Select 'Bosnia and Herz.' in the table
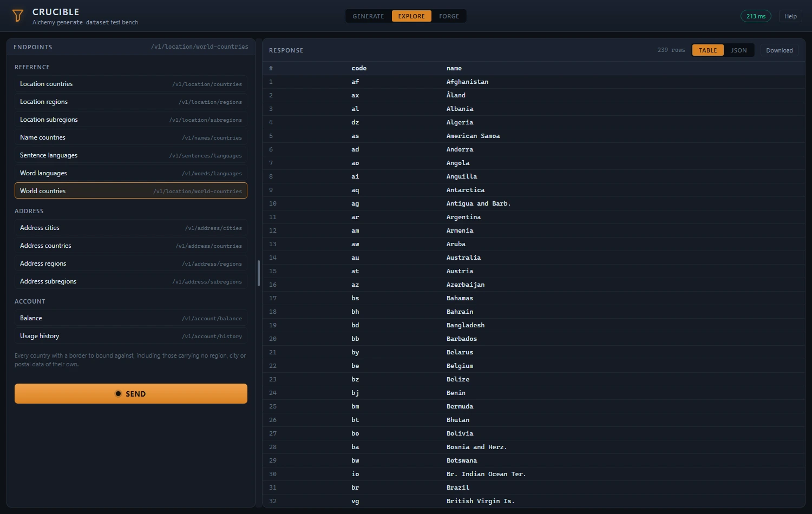 click(477, 447)
